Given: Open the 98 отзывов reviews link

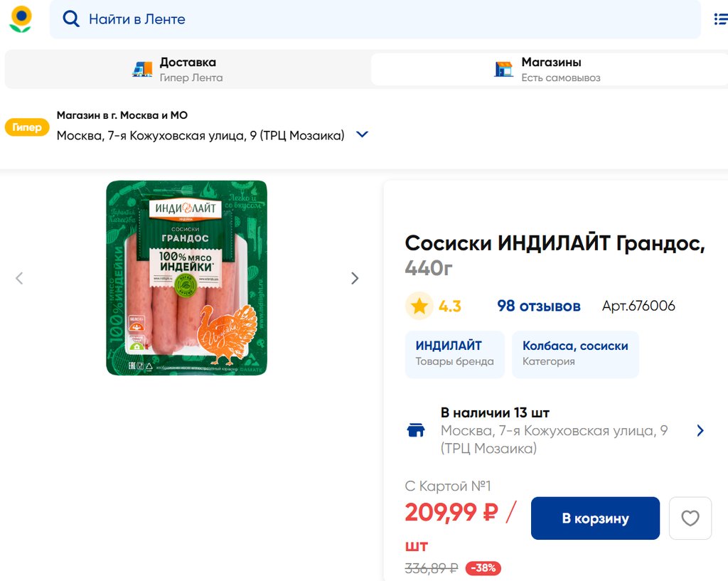Looking at the screenshot, I should pos(538,307).
